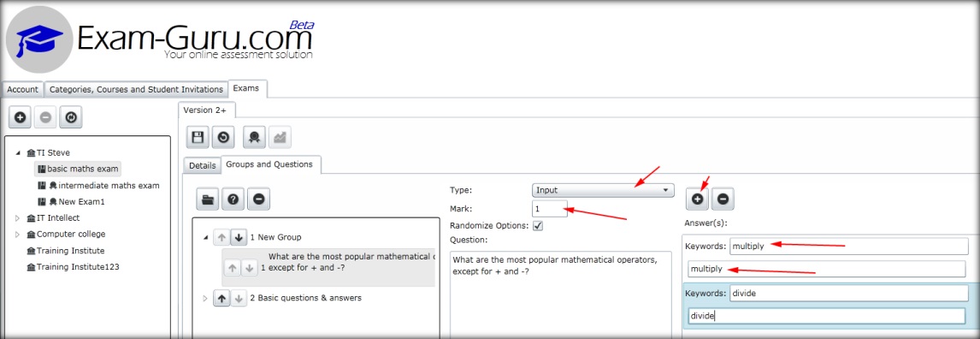The image size is (980, 339).
Task: Select New Exam1 in the tree
Action: (x=80, y=202)
